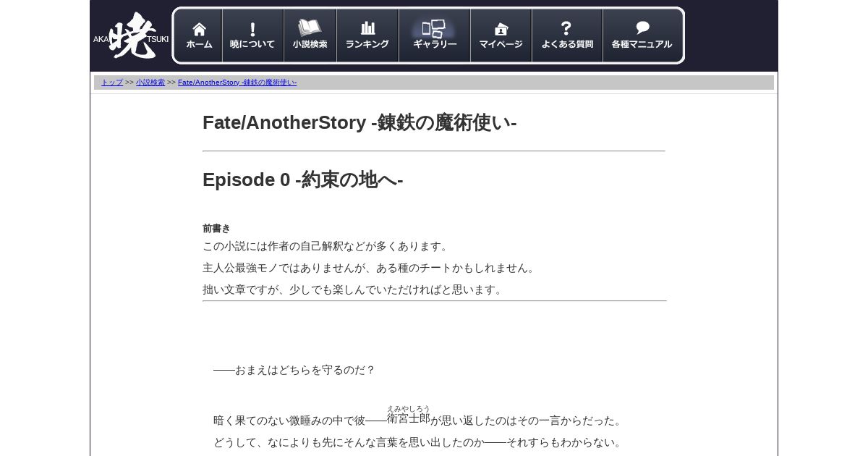Open ランキング with the bar chart icon
Image resolution: width=868 pixels, height=456 pixels.
click(x=367, y=35)
